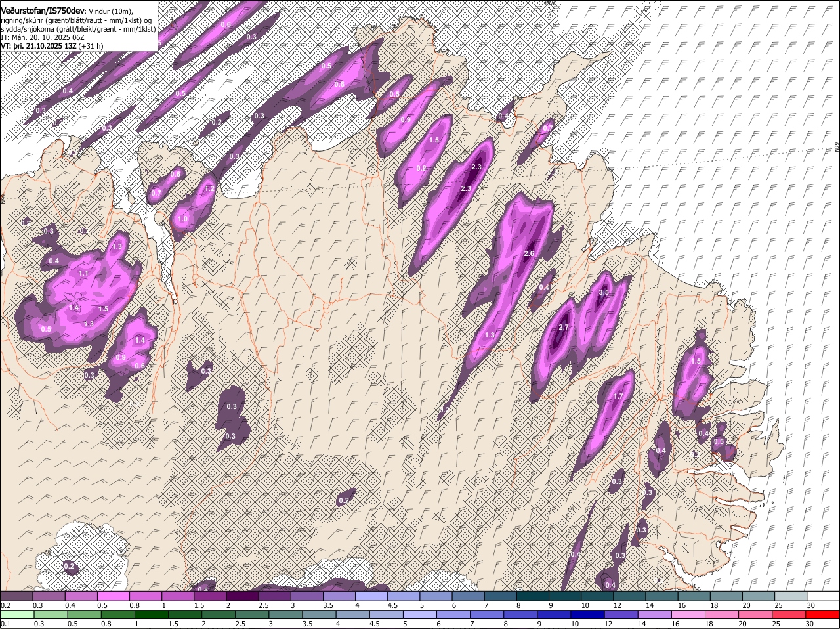Click the 1.1 precipitation value on the map

tap(83, 273)
